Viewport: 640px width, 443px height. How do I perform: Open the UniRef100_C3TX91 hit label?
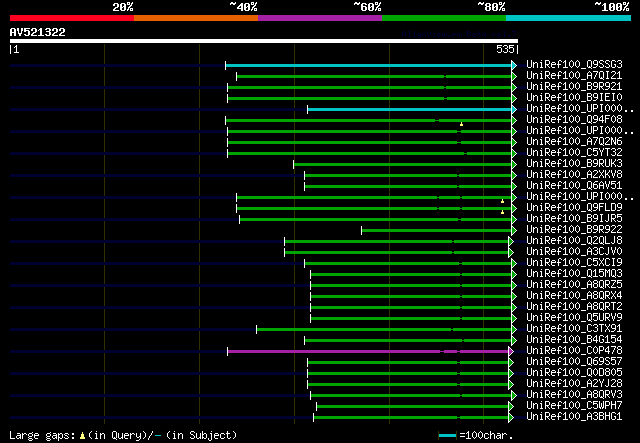[x=574, y=329]
